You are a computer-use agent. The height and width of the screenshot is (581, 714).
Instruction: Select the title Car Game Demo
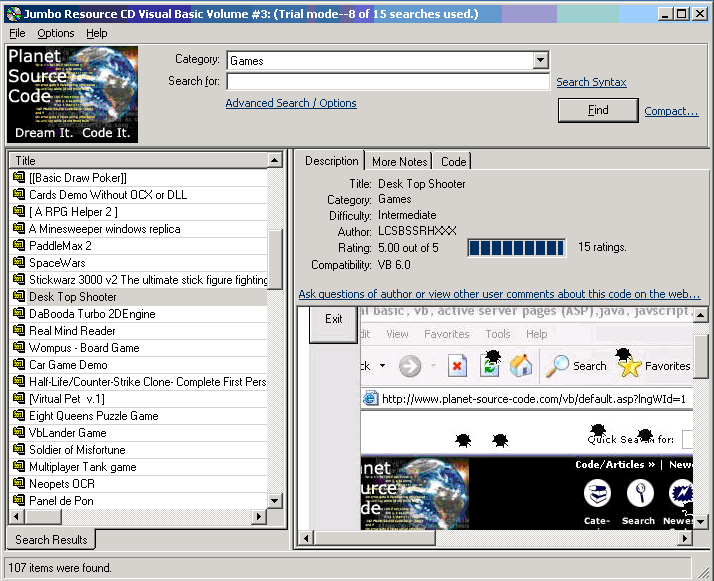click(x=68, y=365)
